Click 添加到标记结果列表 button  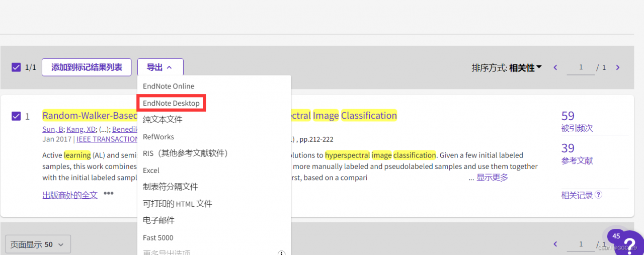[87, 67]
